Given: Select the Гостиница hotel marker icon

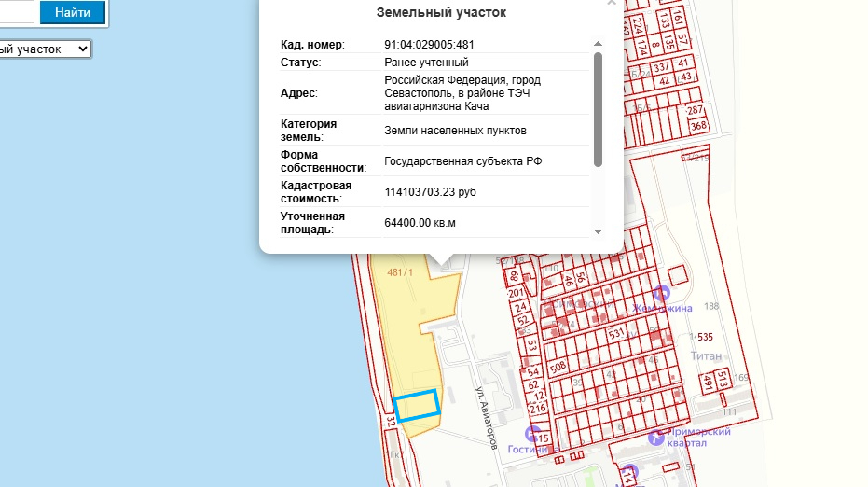Looking at the screenshot, I should pyautogui.click(x=532, y=434).
